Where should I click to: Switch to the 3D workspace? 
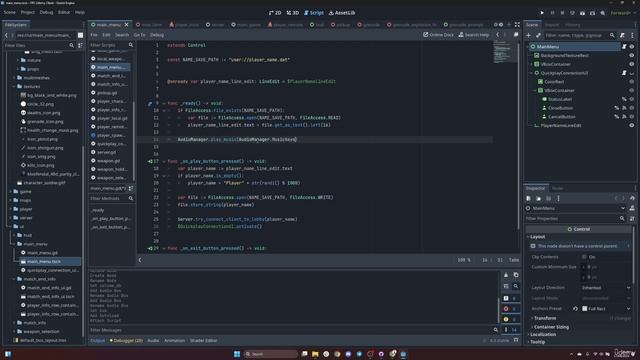click(x=293, y=13)
